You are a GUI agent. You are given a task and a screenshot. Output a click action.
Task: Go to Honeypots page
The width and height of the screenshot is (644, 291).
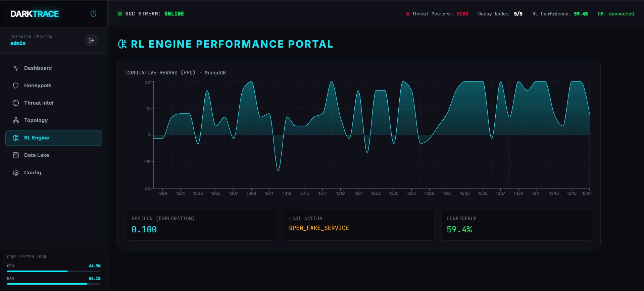click(x=54, y=85)
